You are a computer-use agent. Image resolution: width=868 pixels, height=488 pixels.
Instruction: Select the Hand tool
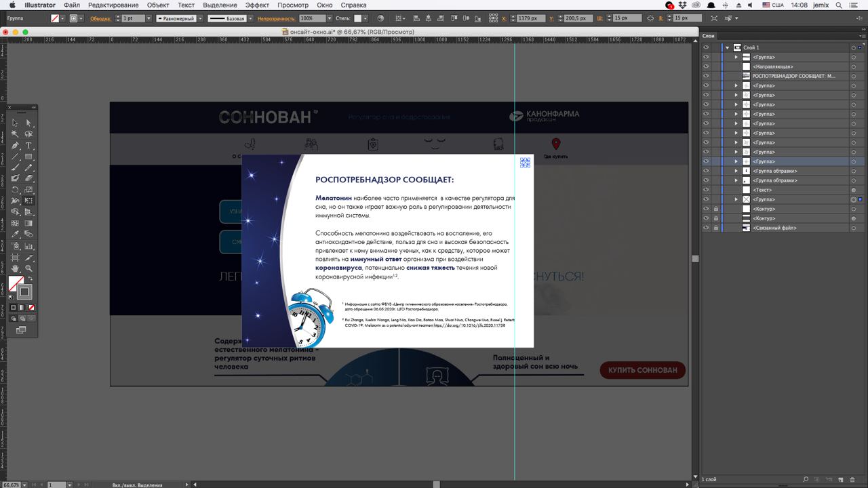coord(14,267)
